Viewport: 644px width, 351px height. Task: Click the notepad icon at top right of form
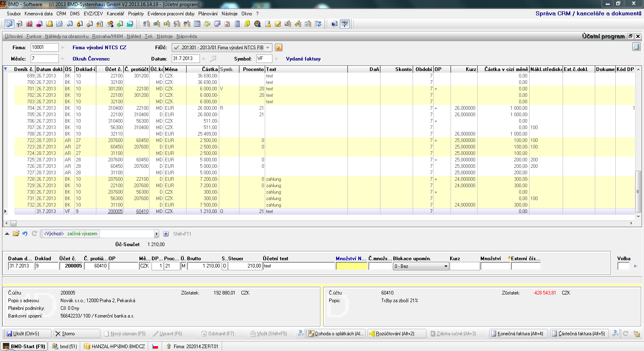pos(636,47)
